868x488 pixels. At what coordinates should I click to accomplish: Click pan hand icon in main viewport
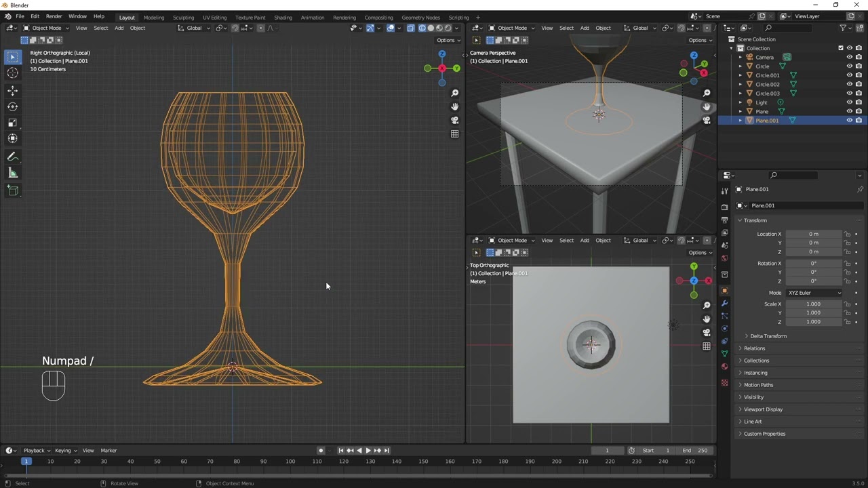[x=455, y=106]
